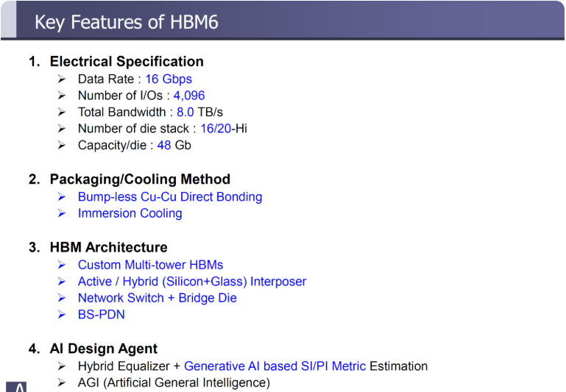566x392 pixels.
Task: Click the arrow bullet beside Capacity/die
Action: [x=62, y=146]
